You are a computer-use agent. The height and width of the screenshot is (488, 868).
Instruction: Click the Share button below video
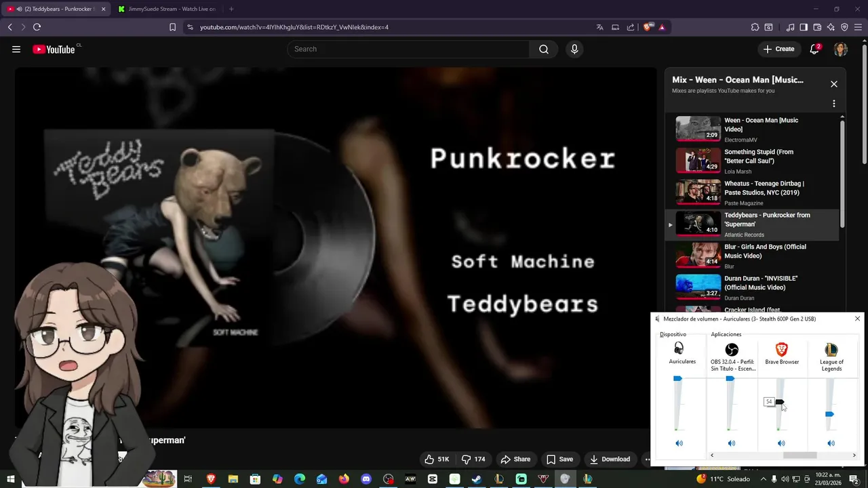(x=515, y=459)
